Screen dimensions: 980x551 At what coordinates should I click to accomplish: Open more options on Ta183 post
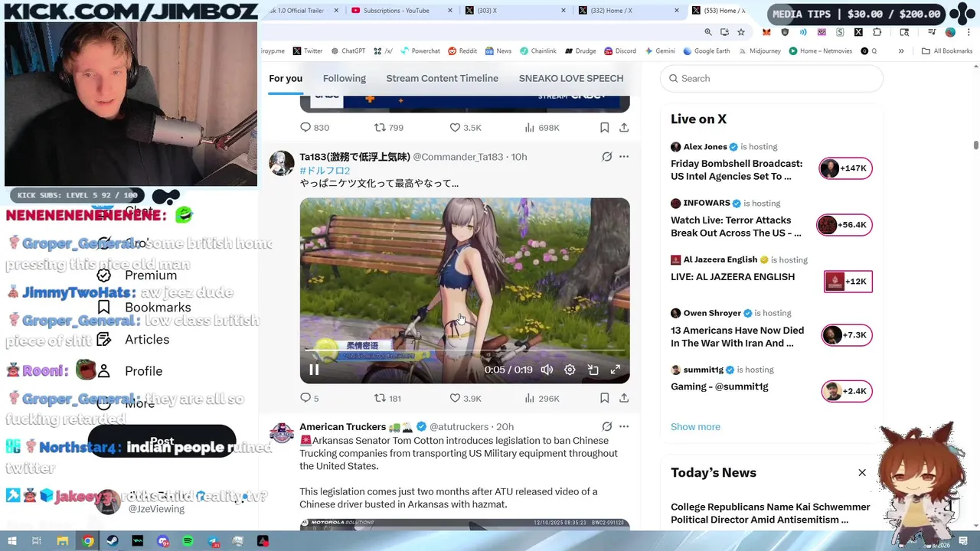click(624, 157)
